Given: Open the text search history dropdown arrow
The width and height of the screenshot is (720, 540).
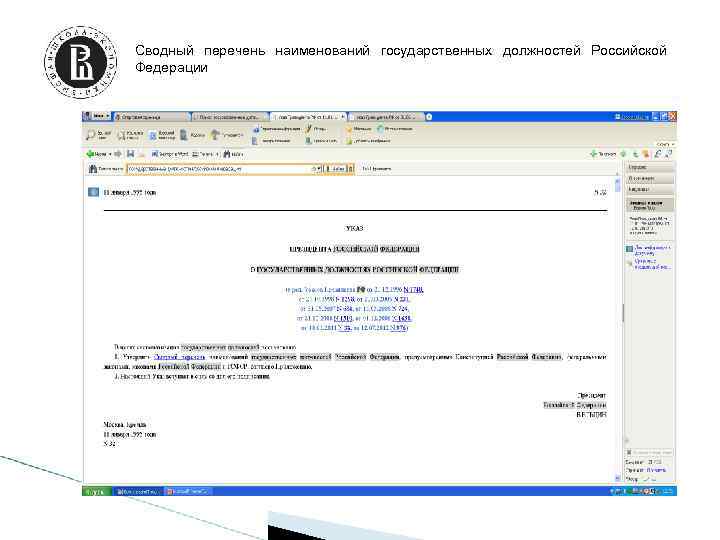Looking at the screenshot, I should coord(319,169).
